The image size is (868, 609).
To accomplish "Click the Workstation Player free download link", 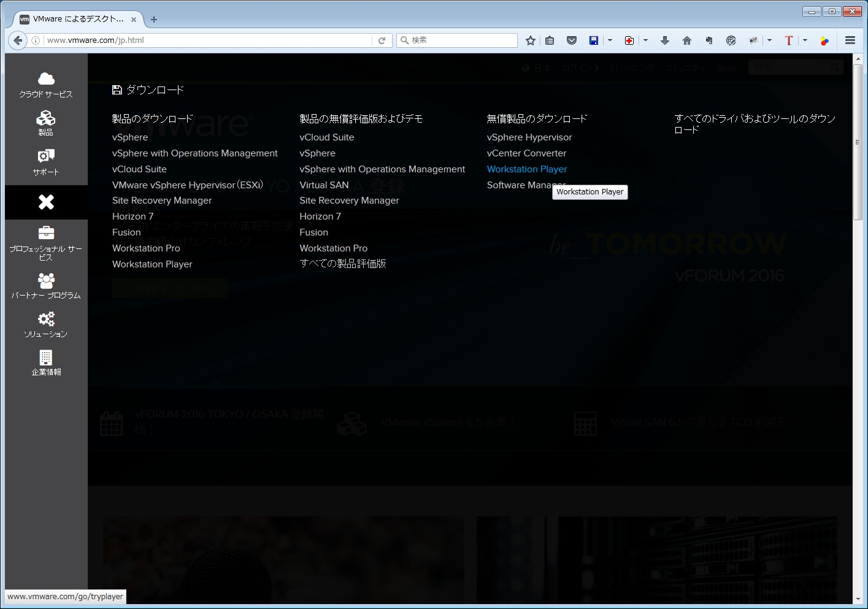I will [x=526, y=169].
